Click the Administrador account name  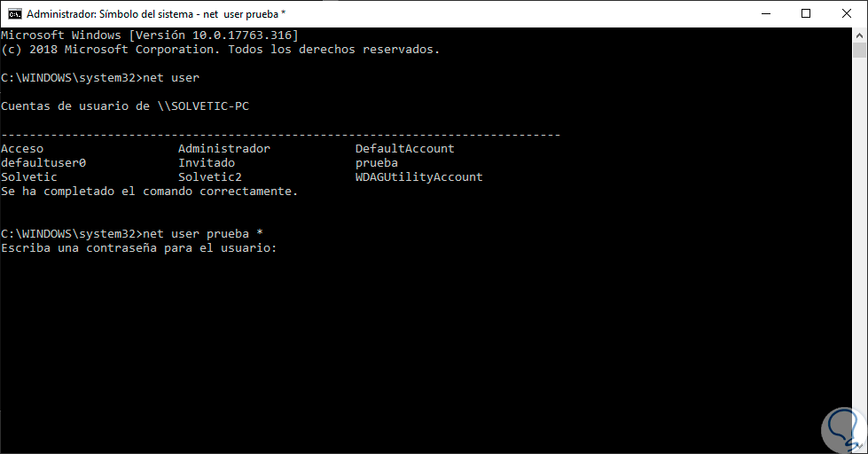223,149
